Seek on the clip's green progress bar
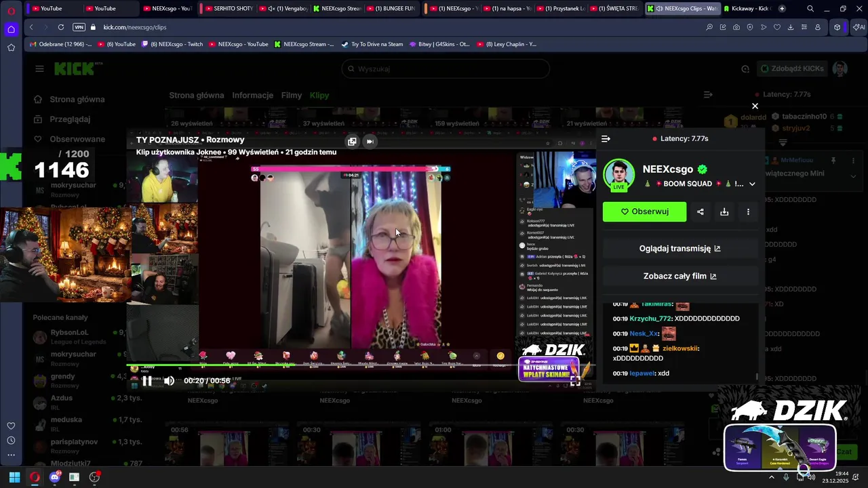 click(x=361, y=365)
